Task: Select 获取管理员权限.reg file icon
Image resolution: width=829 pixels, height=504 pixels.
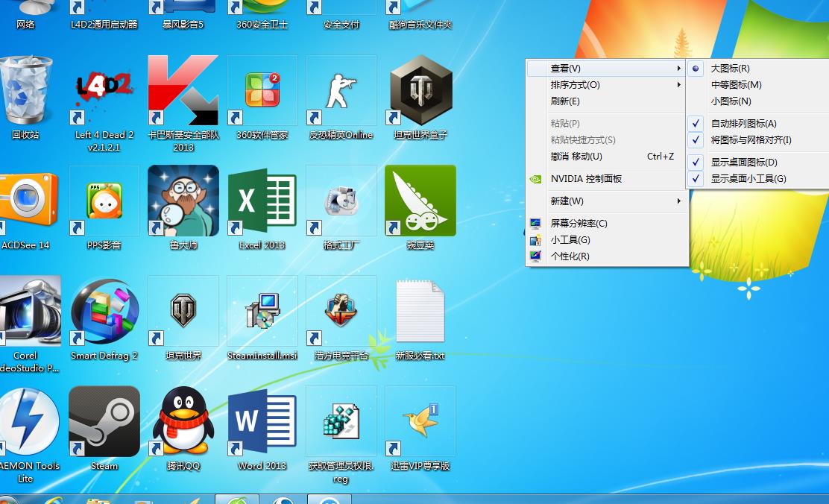Action: coord(341,421)
